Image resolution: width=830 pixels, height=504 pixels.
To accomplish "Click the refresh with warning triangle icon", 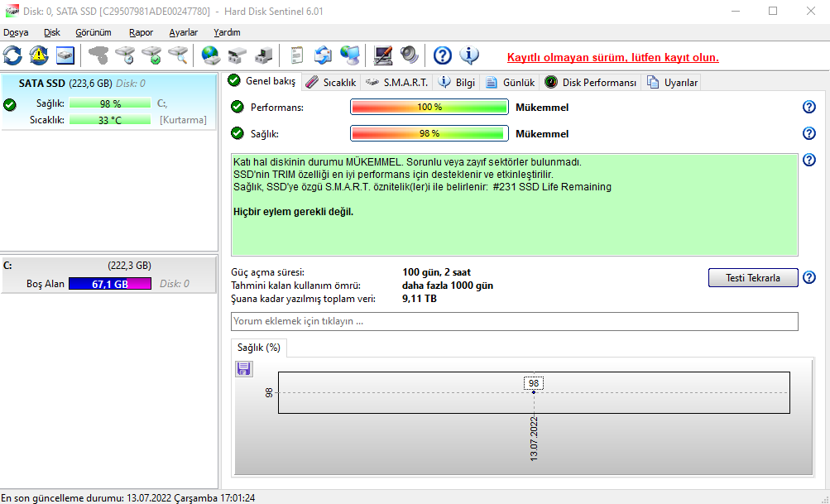I will 39,55.
